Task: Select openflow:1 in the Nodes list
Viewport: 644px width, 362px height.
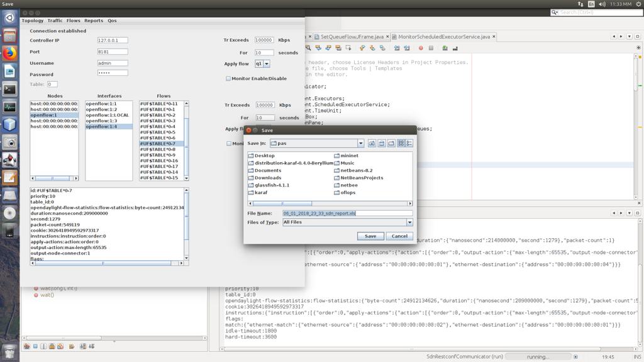Action: point(54,116)
